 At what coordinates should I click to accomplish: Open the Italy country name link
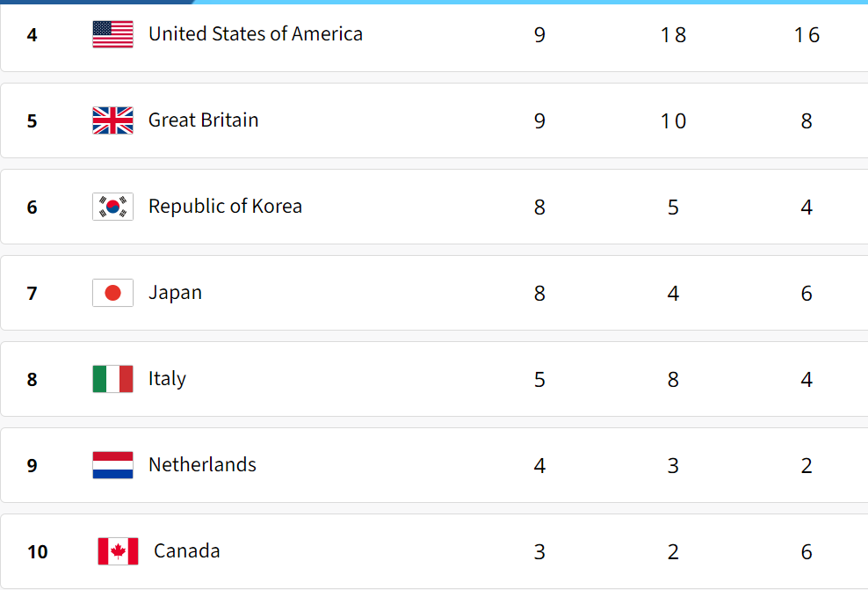(167, 379)
